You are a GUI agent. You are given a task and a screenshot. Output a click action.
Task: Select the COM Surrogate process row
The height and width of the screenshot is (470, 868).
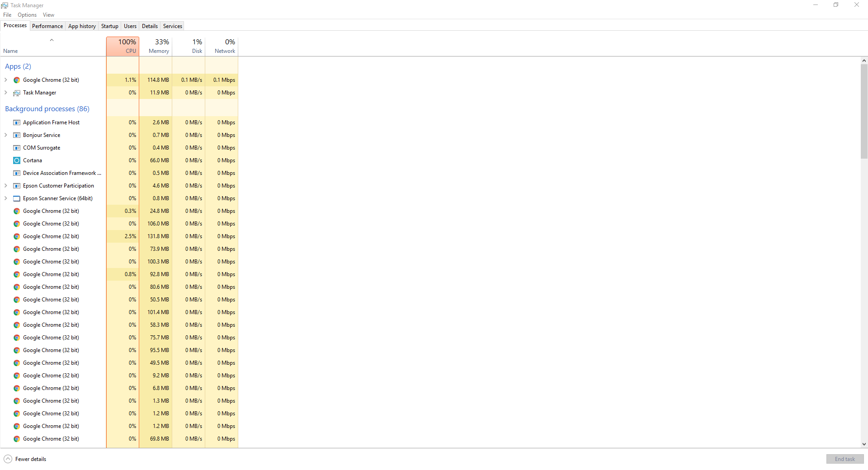[119, 148]
